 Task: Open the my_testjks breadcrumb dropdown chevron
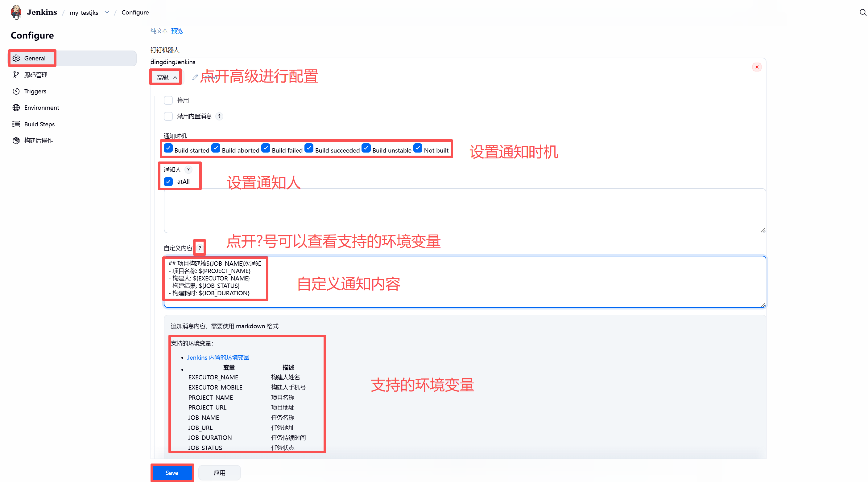[107, 12]
